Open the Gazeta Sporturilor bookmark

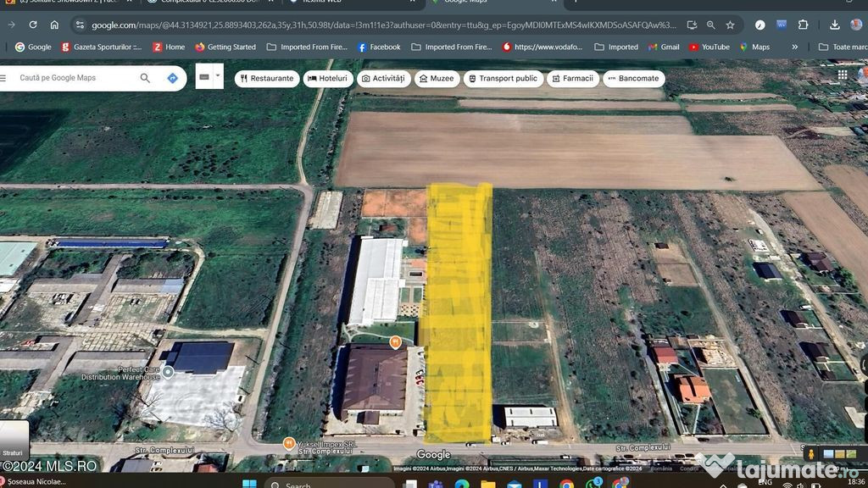(102, 47)
